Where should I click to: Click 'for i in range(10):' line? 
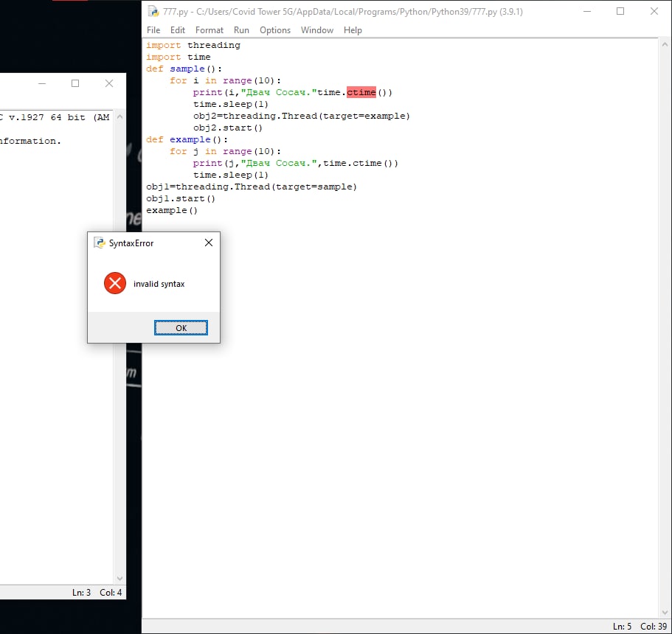(226, 80)
